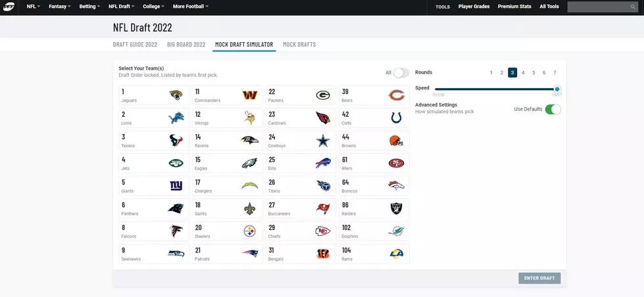This screenshot has width=644, height=297.
Task: Expand the Fantasy dropdown menu
Action: tap(60, 7)
